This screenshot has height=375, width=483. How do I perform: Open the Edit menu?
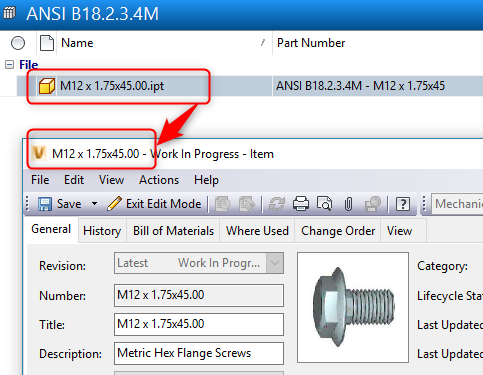tap(74, 180)
